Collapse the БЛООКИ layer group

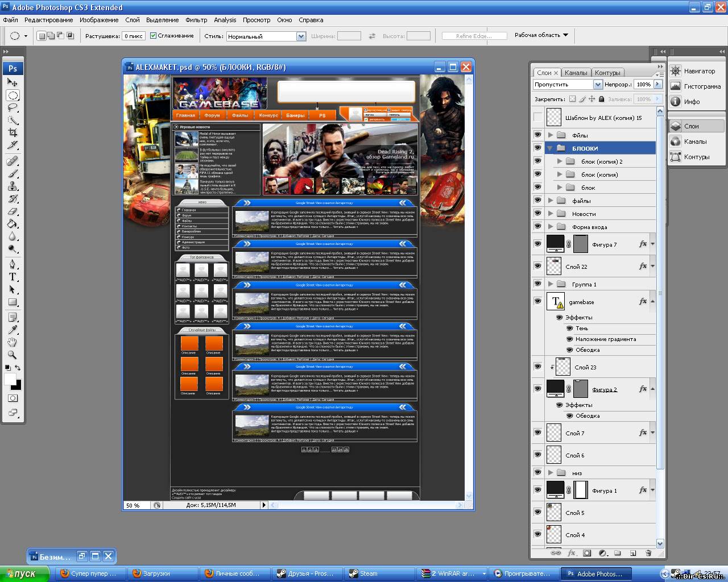pos(550,148)
